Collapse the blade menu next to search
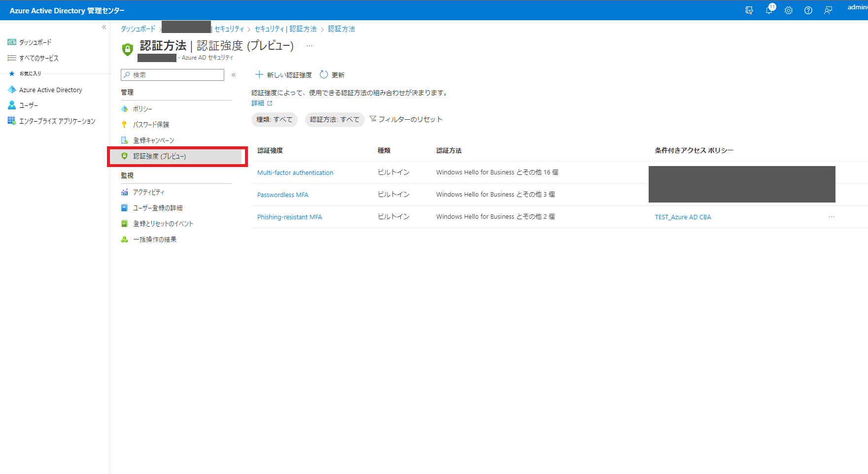This screenshot has height=474, width=868. pyautogui.click(x=234, y=75)
